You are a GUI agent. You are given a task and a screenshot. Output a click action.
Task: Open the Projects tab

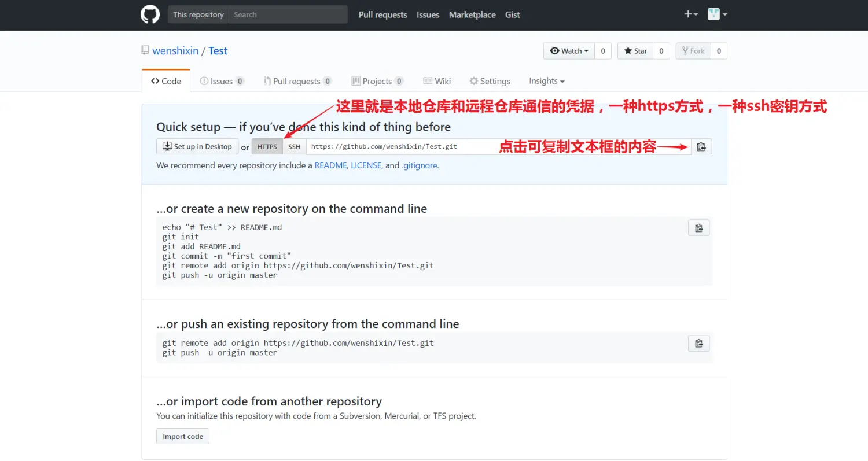tap(377, 81)
